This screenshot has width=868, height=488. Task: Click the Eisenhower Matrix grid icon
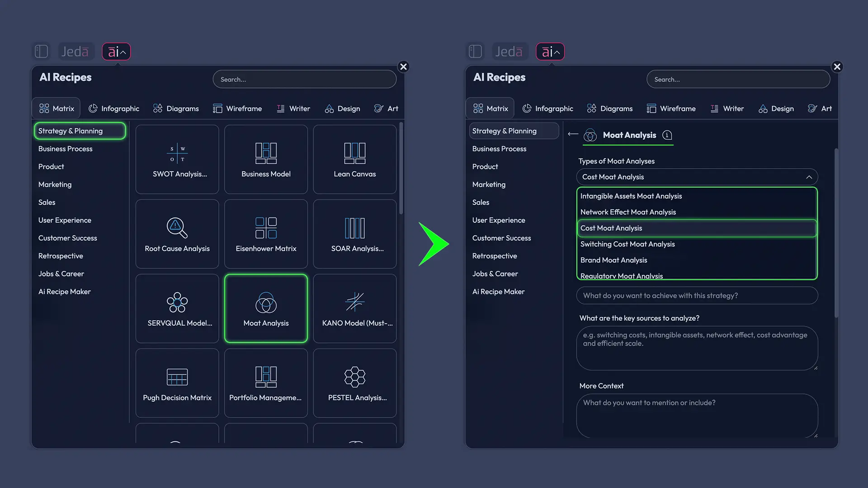(266, 228)
